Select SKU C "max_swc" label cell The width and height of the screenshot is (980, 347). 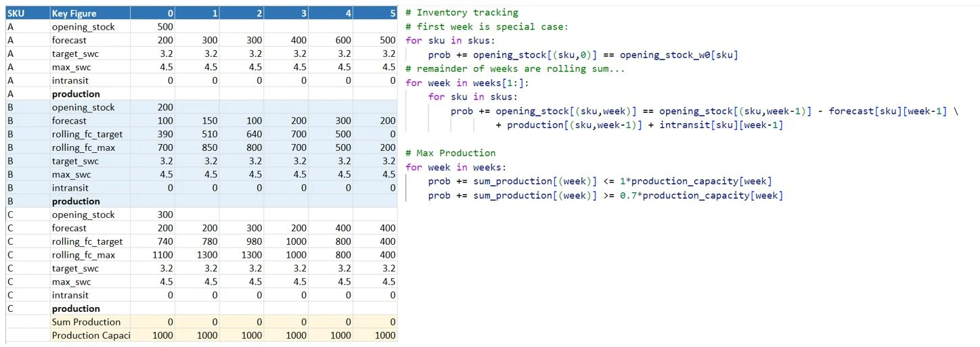(90, 282)
